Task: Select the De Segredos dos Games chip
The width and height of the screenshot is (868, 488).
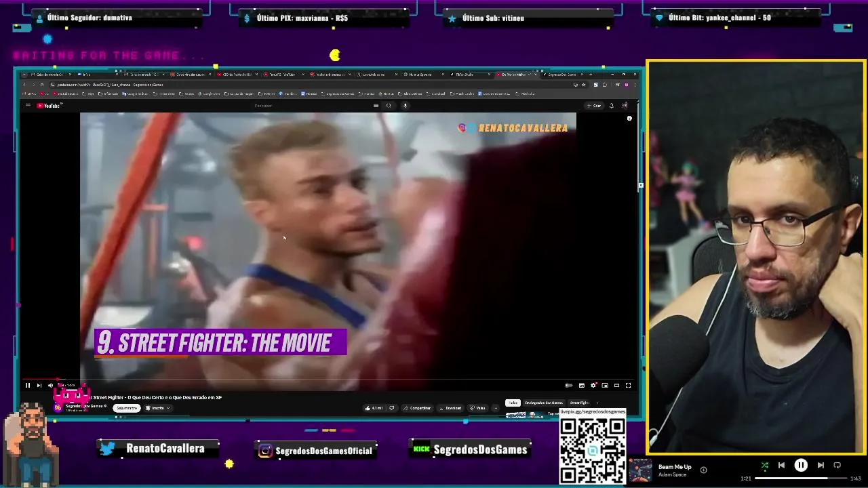Action: (544, 403)
